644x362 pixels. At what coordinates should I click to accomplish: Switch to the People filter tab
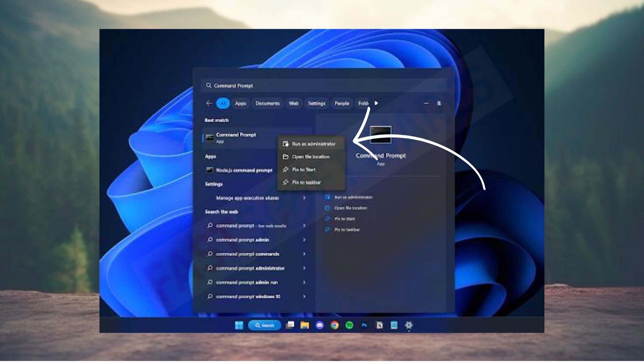tap(342, 103)
